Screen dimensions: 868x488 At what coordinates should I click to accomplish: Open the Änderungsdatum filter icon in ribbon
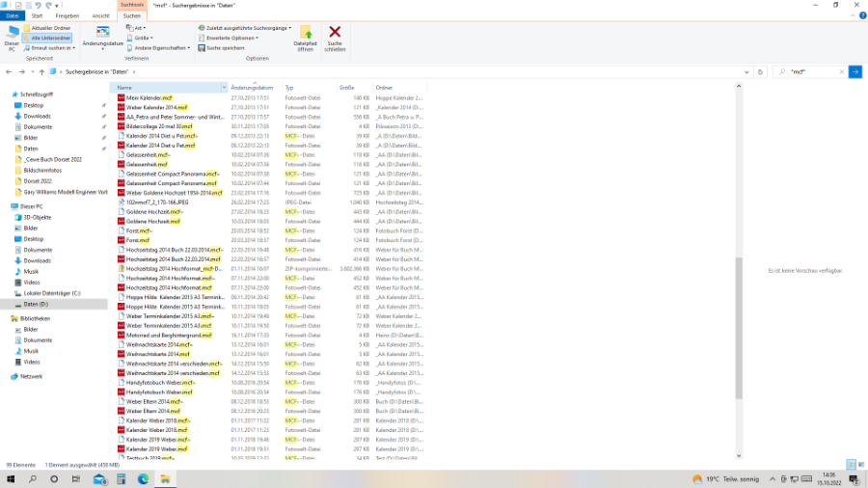click(x=102, y=33)
